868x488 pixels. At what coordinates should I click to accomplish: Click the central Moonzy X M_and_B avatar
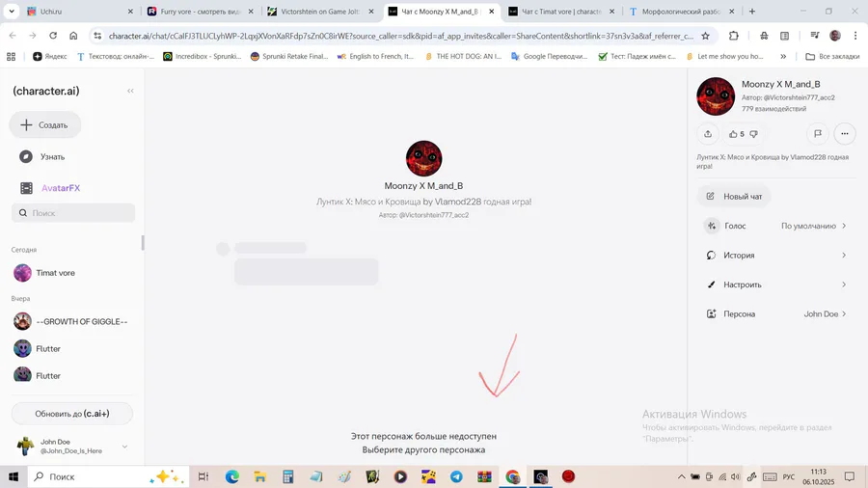click(423, 159)
